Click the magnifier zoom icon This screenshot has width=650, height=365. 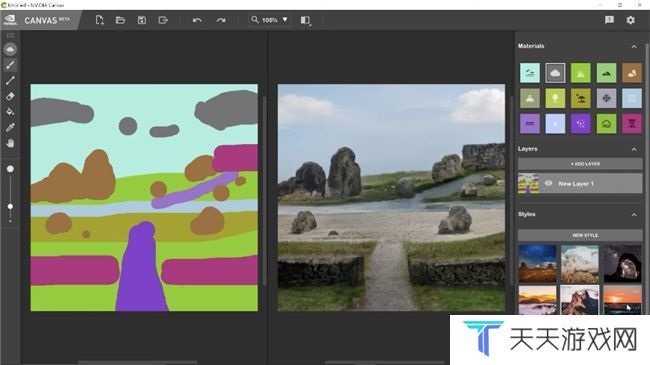tap(255, 19)
